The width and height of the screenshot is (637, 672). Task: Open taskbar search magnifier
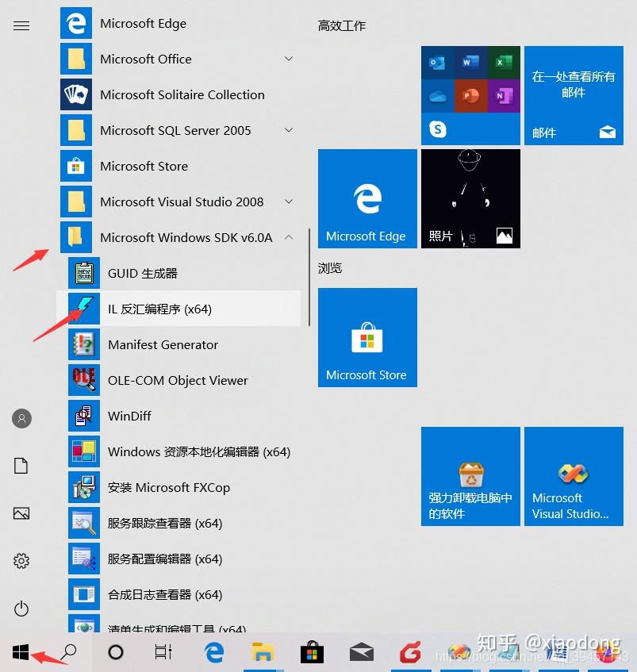(68, 652)
